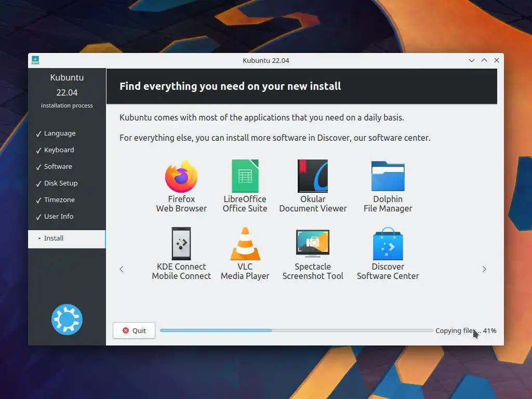The image size is (532, 399).
Task: Maximize the Kubuntu installer window
Action: pos(484,60)
